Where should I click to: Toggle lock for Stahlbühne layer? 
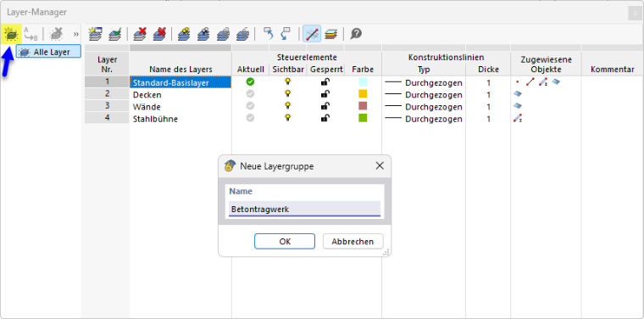[325, 118]
